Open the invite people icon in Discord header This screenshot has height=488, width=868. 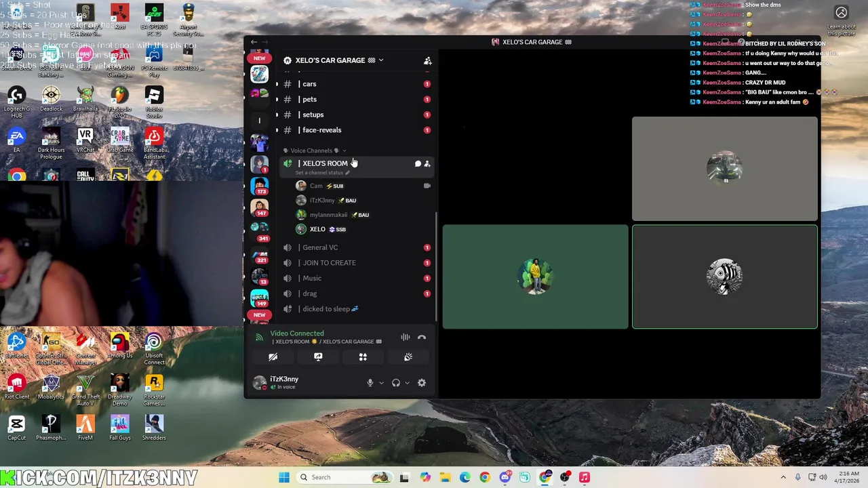pyautogui.click(x=427, y=60)
